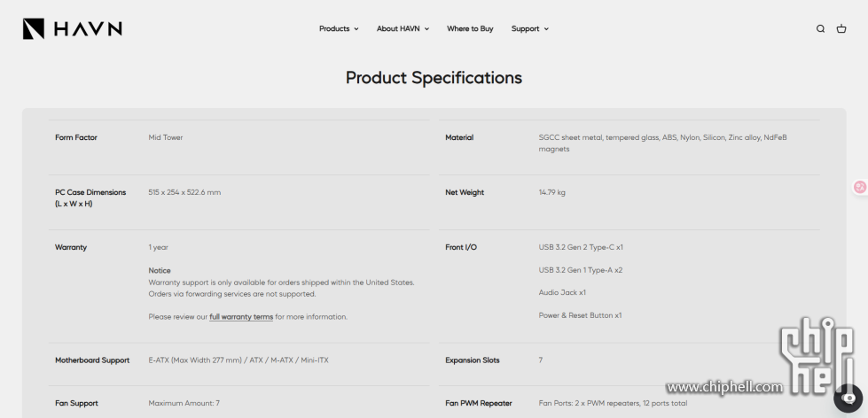Viewport: 868px width, 418px height.
Task: Open the shopping cart icon
Action: [841, 29]
